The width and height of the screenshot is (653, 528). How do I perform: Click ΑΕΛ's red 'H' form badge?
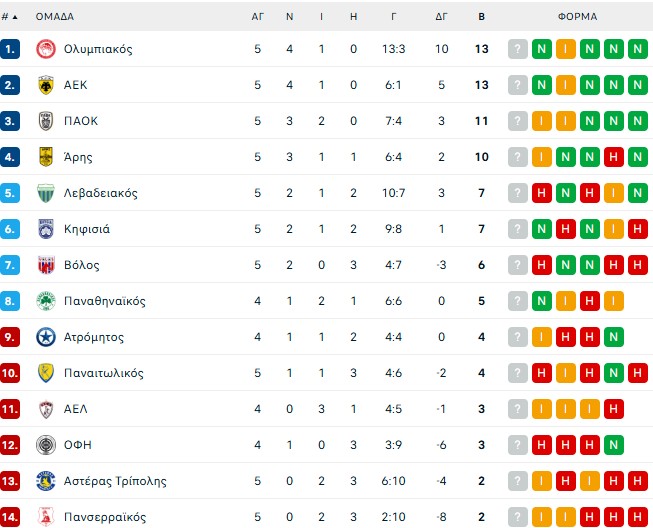613,409
